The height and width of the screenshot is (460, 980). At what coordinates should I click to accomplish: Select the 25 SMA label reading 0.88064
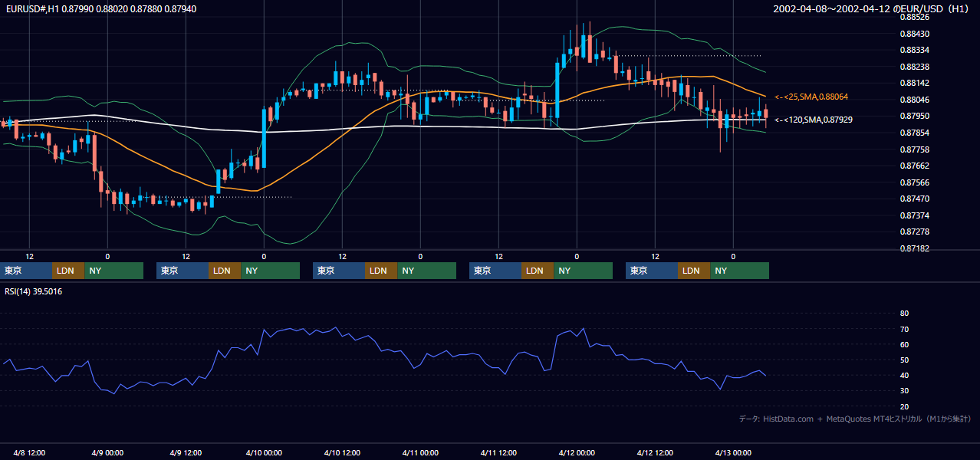[811, 97]
